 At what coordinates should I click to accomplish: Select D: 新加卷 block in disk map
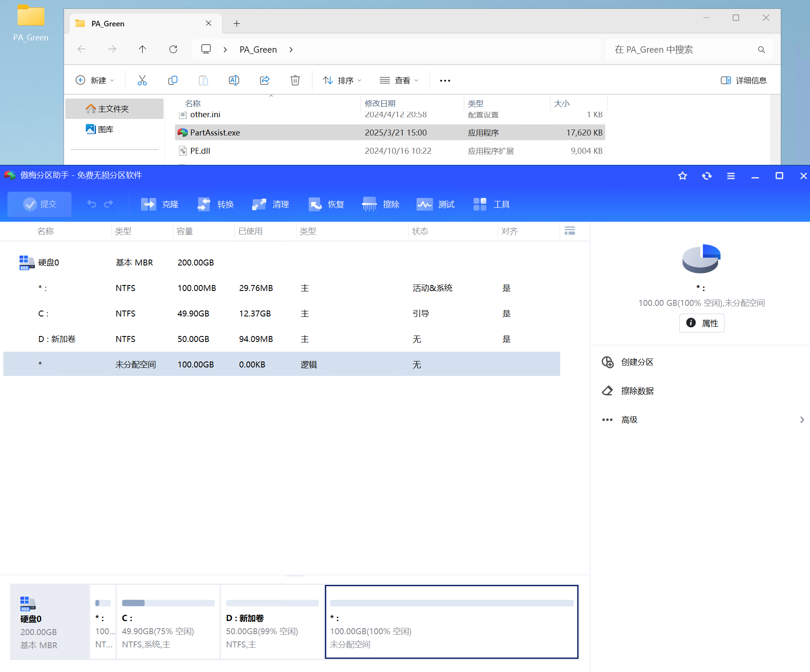(x=272, y=622)
